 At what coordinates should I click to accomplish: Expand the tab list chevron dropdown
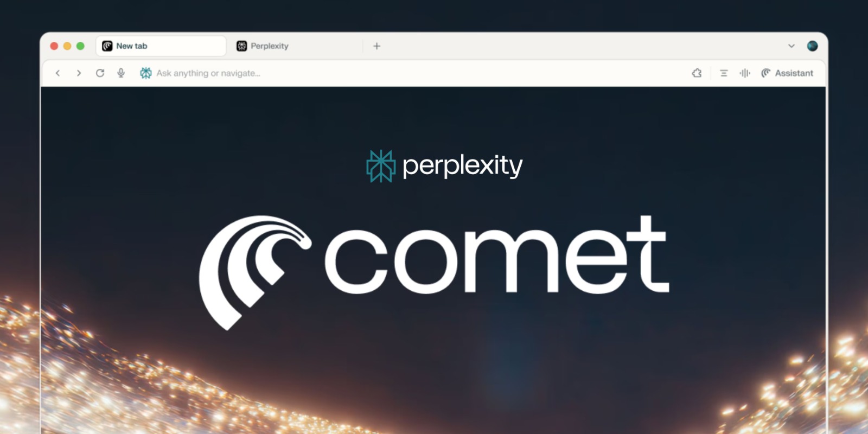pos(792,46)
